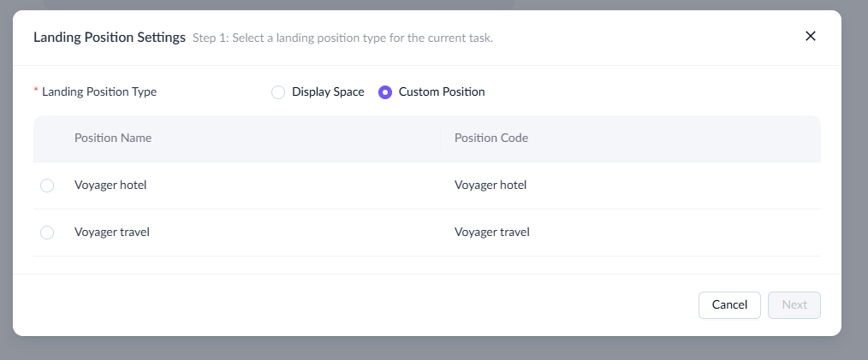Click Voyager travel in Position Code column

[x=492, y=233]
